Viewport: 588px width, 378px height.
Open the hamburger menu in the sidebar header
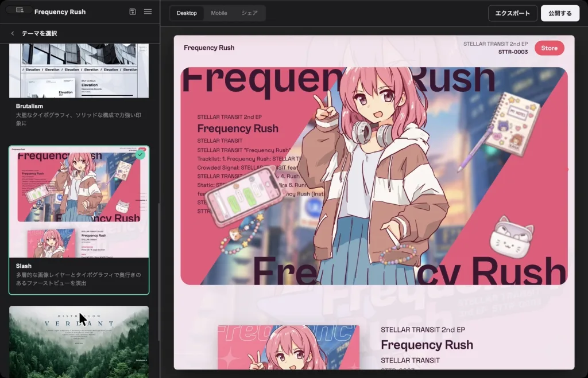(148, 11)
